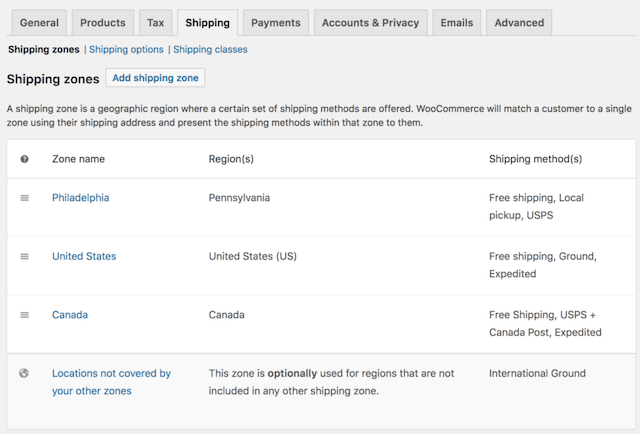Click the globe icon beside uncovered locations

(25, 374)
